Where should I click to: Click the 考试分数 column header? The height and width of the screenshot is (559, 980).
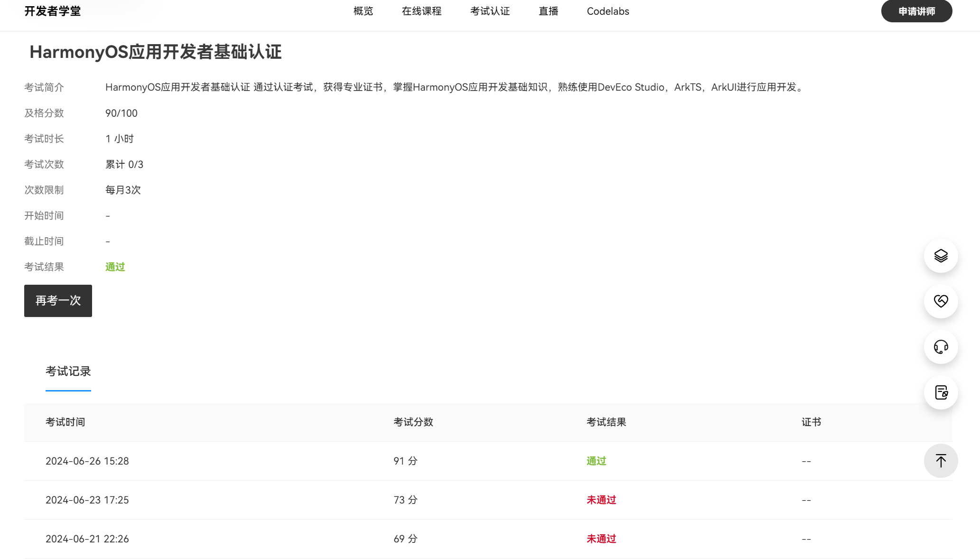tap(413, 422)
